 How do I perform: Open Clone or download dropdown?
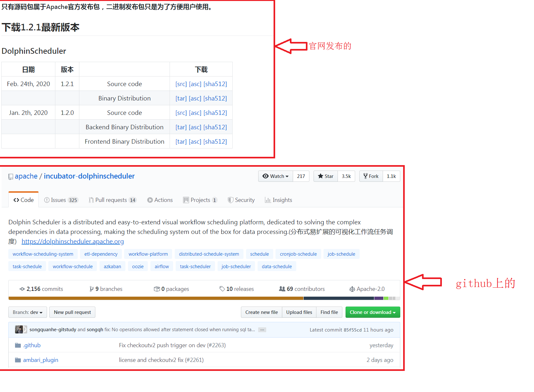point(373,312)
